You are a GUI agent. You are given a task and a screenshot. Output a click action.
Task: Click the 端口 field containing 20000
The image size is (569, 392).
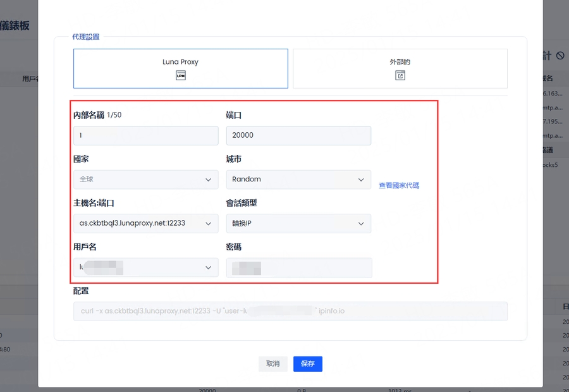pyautogui.click(x=298, y=135)
